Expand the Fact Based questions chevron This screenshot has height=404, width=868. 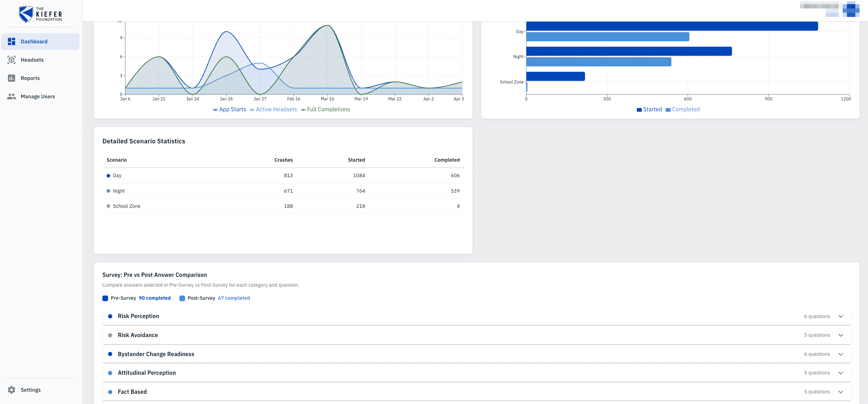[841, 392]
